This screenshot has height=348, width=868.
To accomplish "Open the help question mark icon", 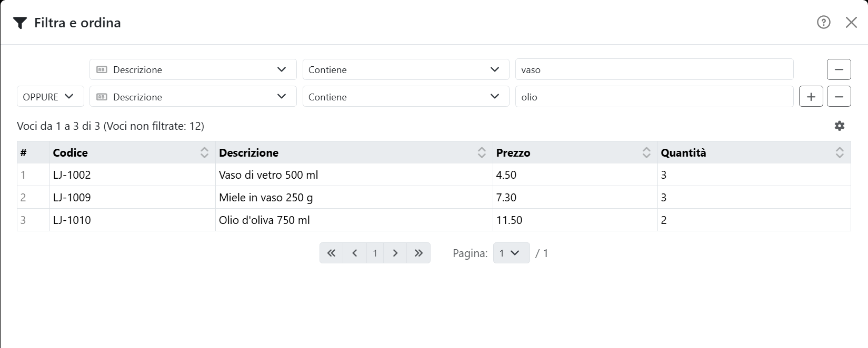I will pos(824,22).
